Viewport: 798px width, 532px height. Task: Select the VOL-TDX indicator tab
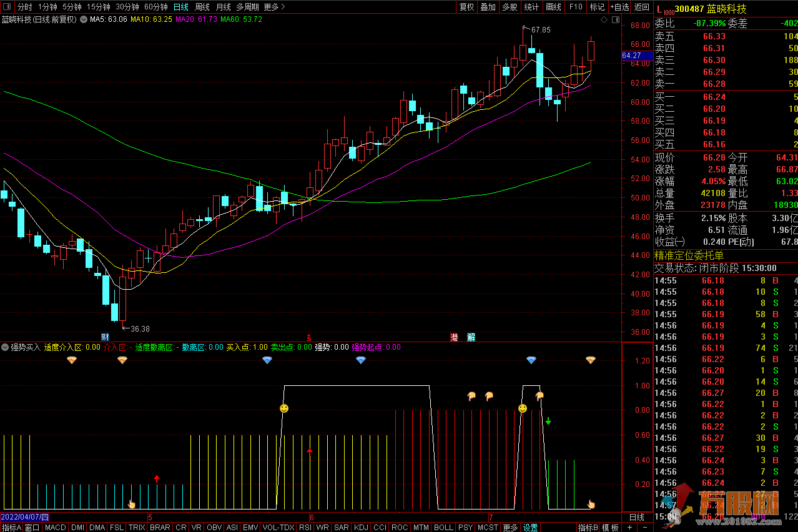(278, 528)
